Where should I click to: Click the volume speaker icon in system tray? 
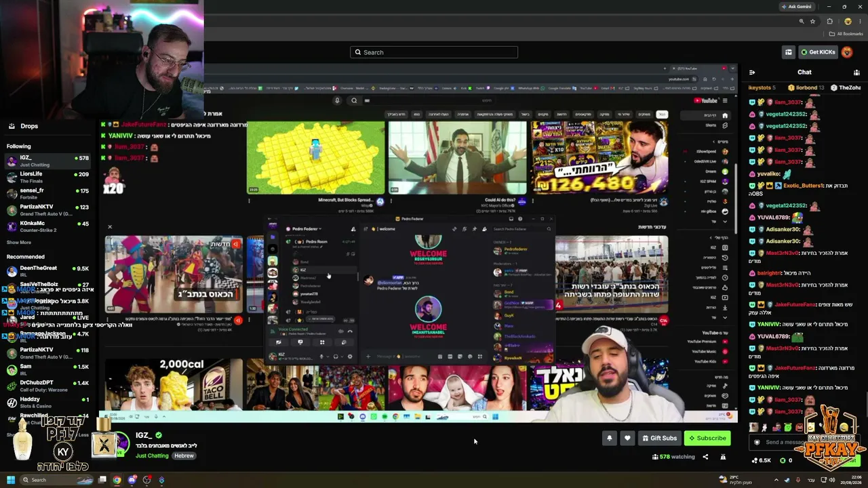click(832, 480)
